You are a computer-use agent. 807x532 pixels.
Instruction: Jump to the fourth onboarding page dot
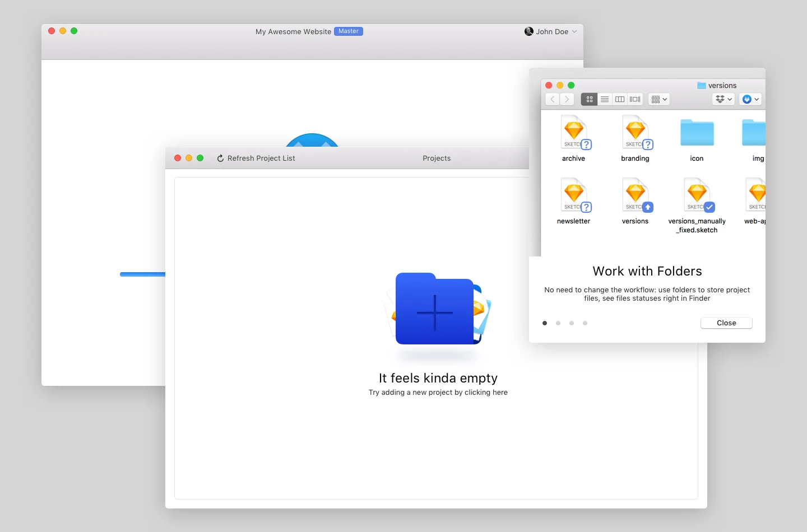click(585, 323)
